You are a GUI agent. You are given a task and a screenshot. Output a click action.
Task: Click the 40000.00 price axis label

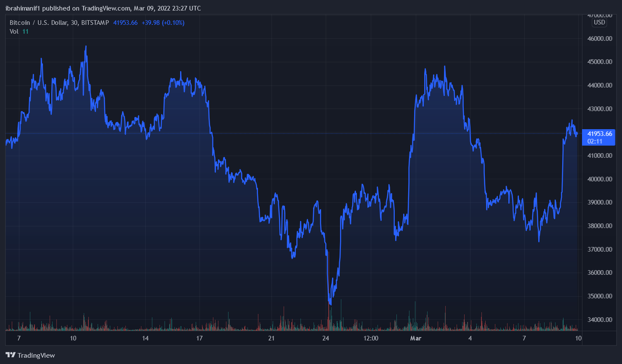point(599,179)
